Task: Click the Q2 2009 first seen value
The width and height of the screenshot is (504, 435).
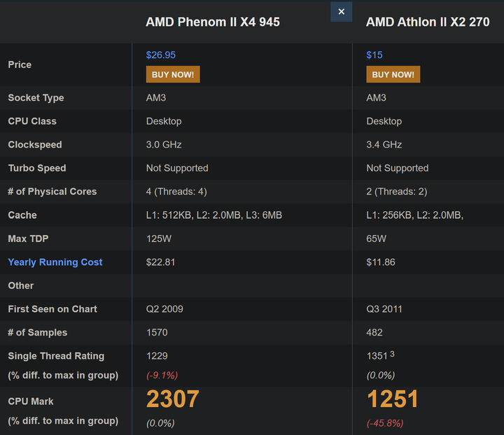Action: [164, 309]
